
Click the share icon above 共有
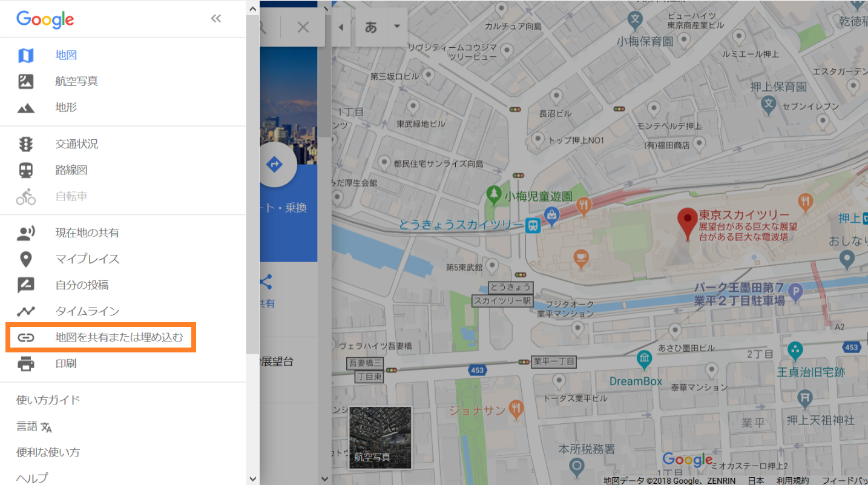(266, 282)
